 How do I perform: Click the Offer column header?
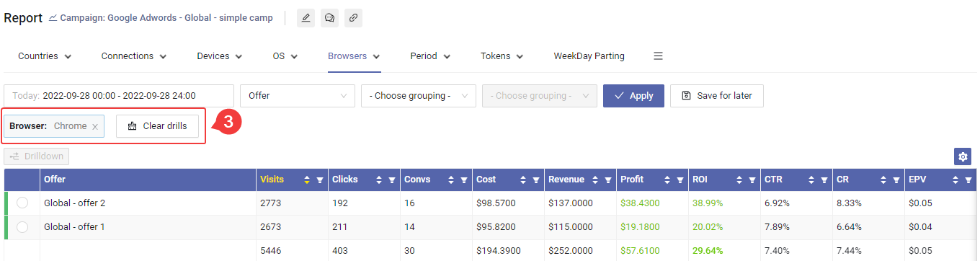click(x=148, y=180)
